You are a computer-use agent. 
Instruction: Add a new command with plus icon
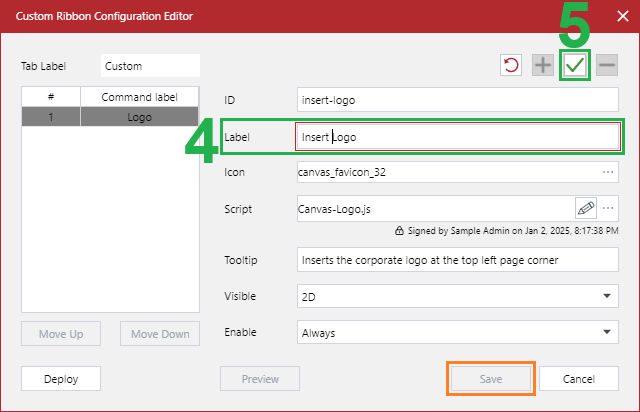542,66
